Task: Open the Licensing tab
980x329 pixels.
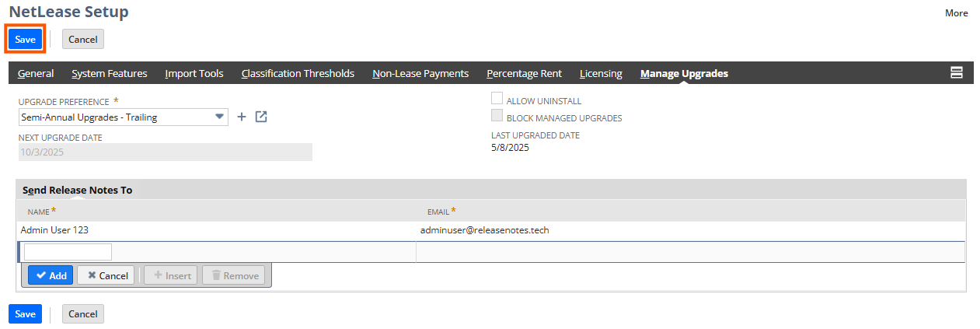Action: pos(601,73)
